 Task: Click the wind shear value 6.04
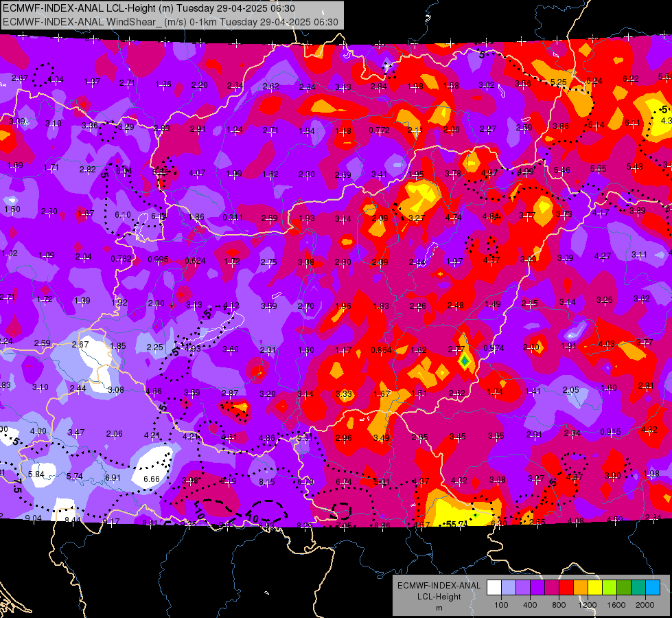tap(124, 171)
